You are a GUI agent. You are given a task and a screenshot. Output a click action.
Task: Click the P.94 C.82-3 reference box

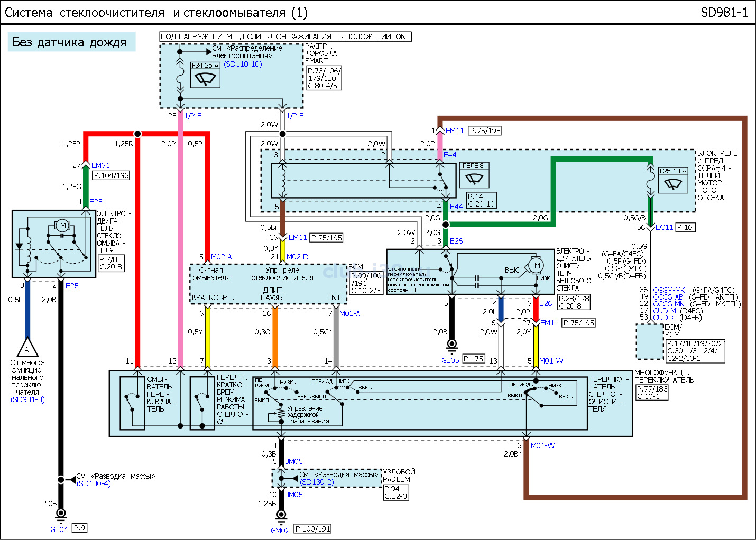(396, 492)
